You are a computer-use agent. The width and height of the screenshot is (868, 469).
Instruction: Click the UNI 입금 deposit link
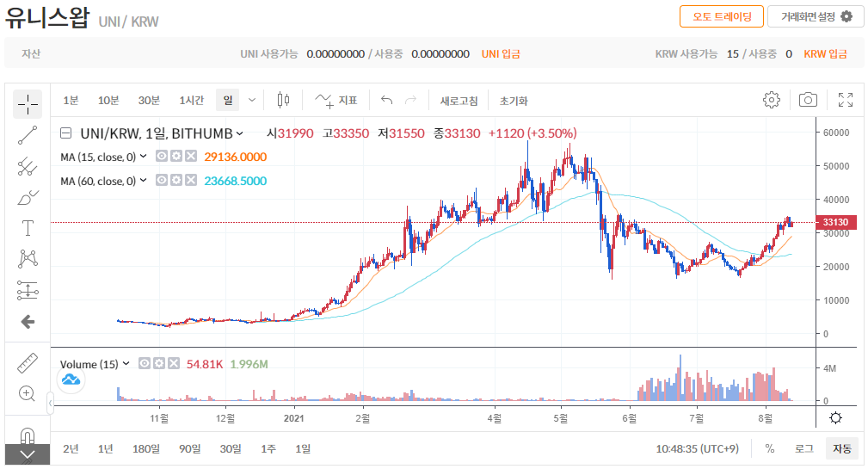coord(501,53)
